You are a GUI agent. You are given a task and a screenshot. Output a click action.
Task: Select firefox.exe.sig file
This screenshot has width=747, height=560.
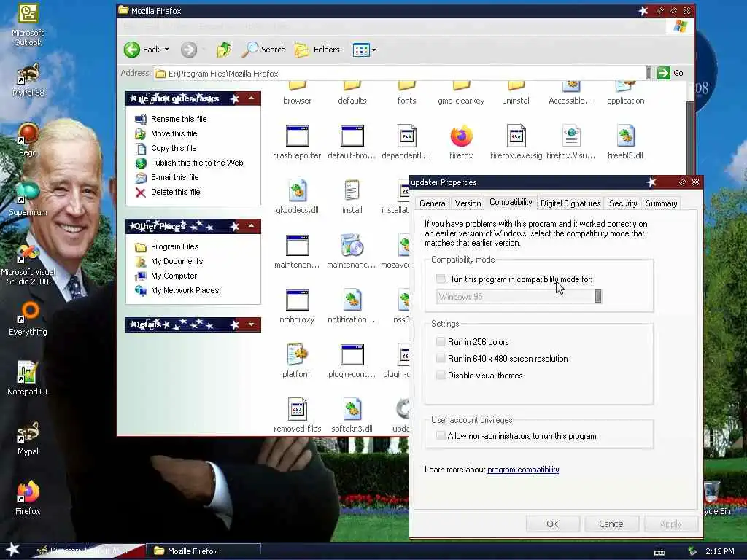click(516, 142)
